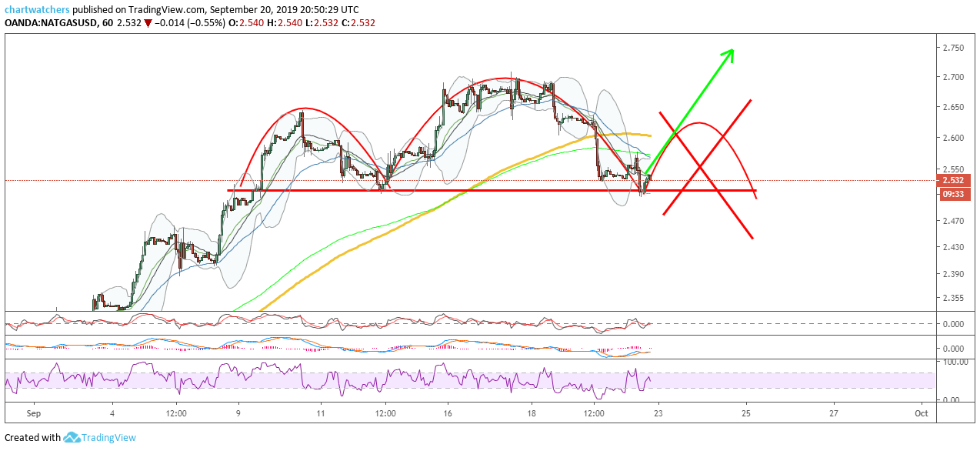The height and width of the screenshot is (451, 980).
Task: Click the 25 date axis label
Action: coord(746,413)
